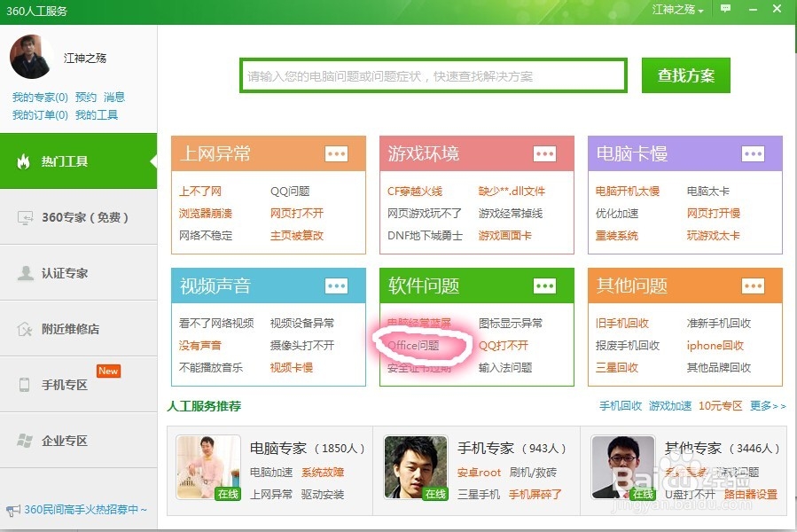797x532 pixels.
Task: Select the 认证专家 sidebar tab
Action: pyautogui.click(x=78, y=273)
